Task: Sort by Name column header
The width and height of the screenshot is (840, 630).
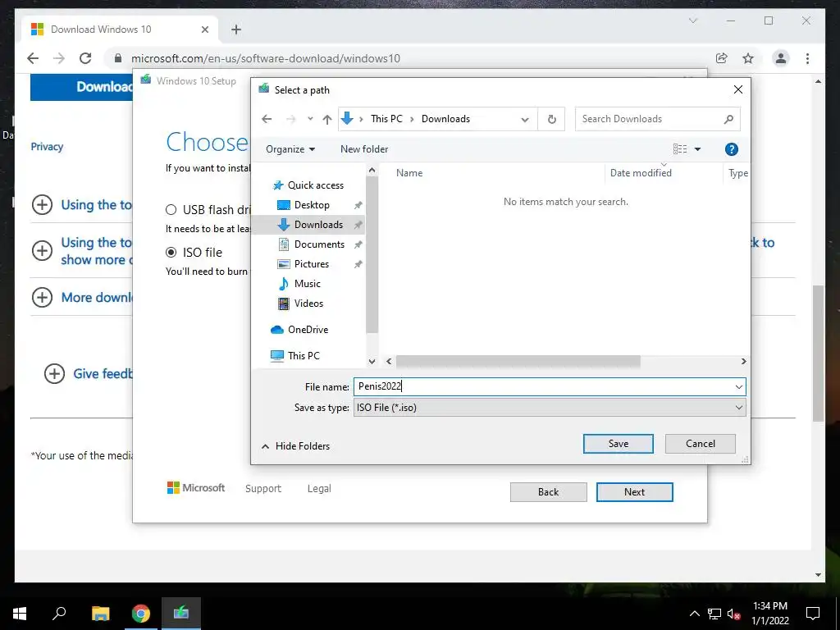Action: (409, 173)
